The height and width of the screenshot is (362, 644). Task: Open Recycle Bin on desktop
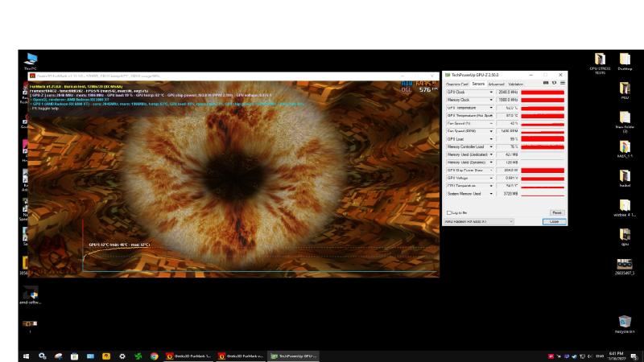coord(625,322)
